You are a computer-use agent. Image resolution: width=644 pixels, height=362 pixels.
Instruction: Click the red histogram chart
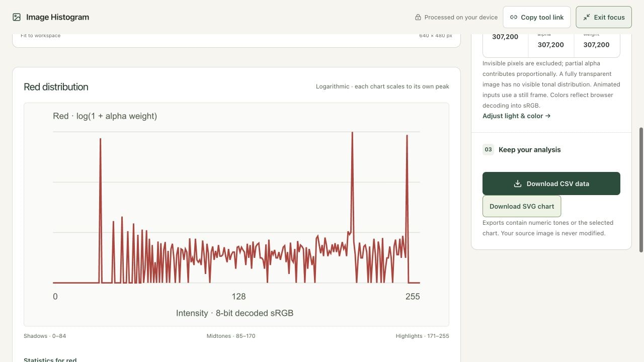[x=236, y=215]
